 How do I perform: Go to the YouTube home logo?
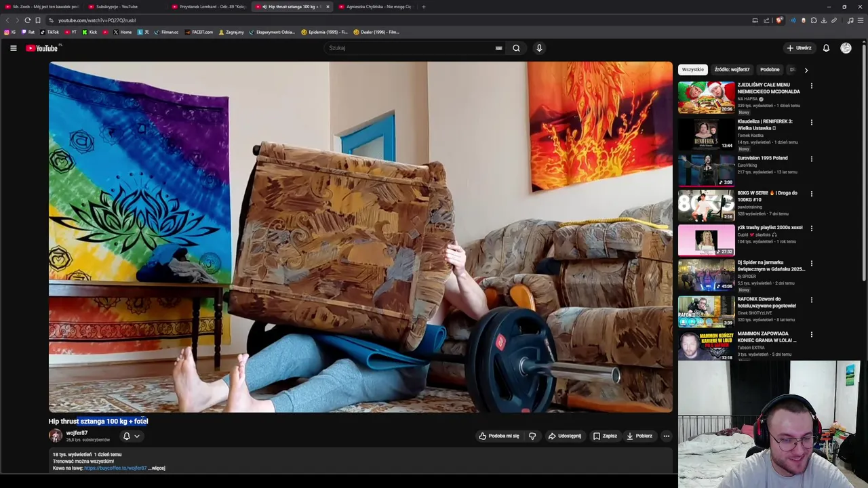[43, 48]
